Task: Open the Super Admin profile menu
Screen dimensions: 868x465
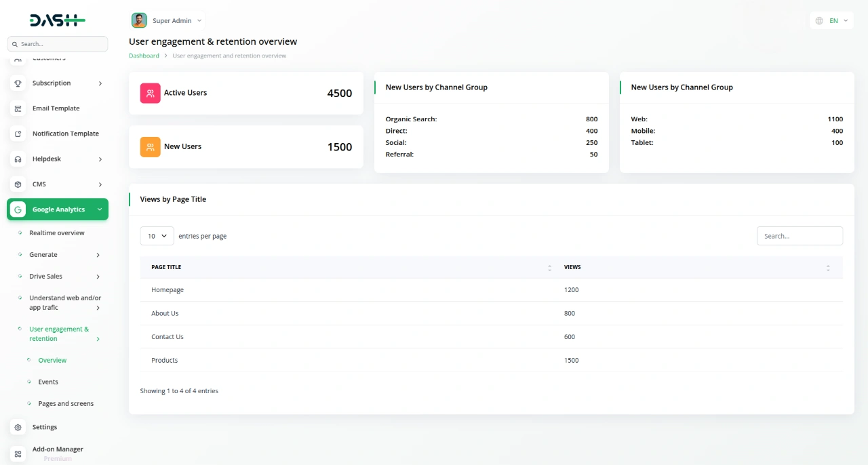Action: 167,20
